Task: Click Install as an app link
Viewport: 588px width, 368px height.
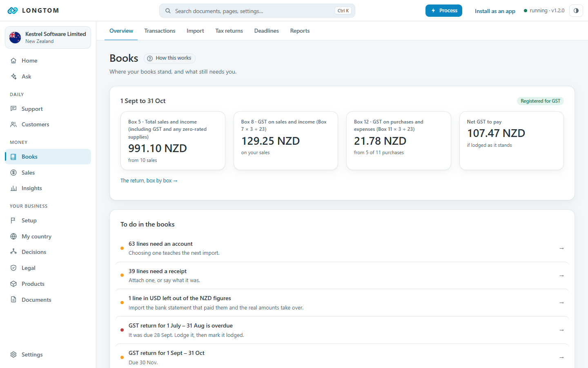Action: coord(495,11)
